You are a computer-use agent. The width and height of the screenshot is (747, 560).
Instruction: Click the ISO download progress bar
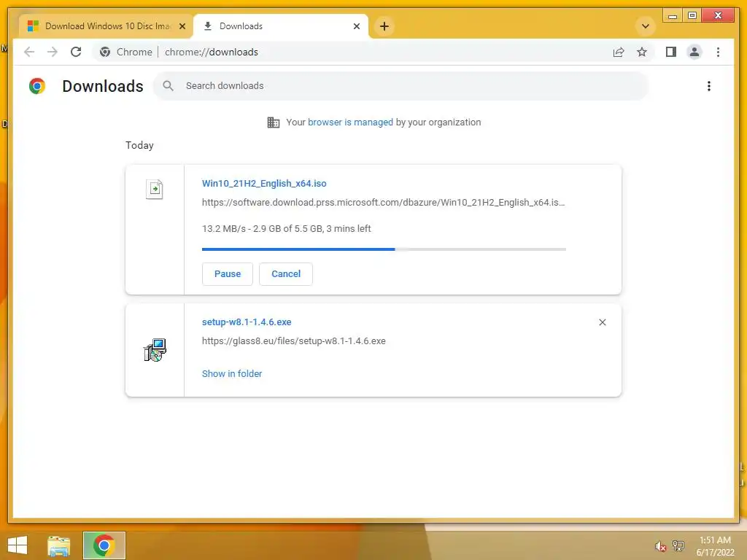pos(384,249)
